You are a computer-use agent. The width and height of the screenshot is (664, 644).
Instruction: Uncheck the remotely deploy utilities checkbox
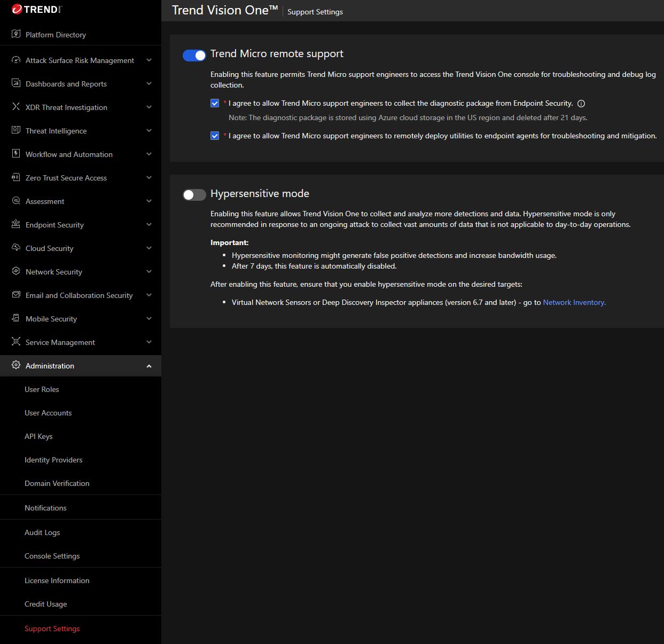pos(215,136)
